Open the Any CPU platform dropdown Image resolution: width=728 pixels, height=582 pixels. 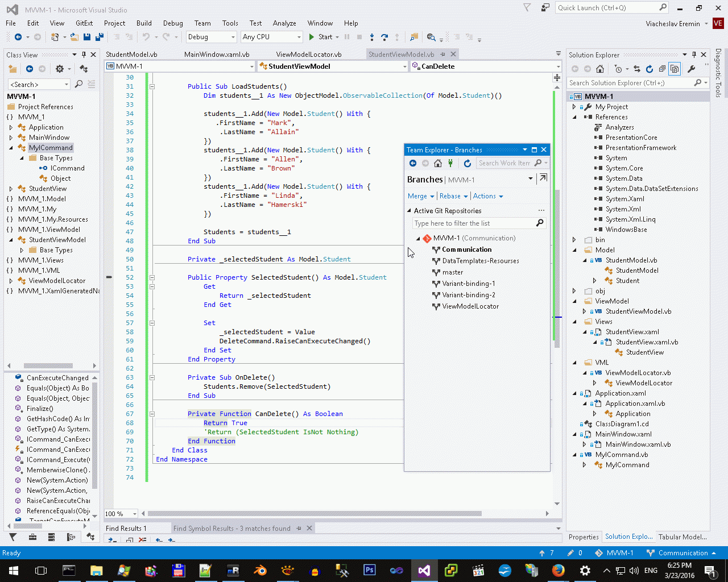[271, 37]
